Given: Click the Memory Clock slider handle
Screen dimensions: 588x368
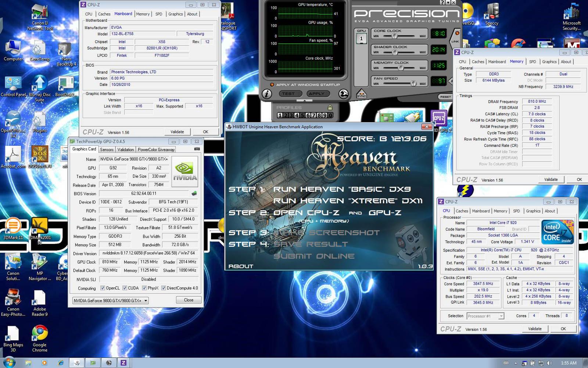Looking at the screenshot, I should [401, 68].
